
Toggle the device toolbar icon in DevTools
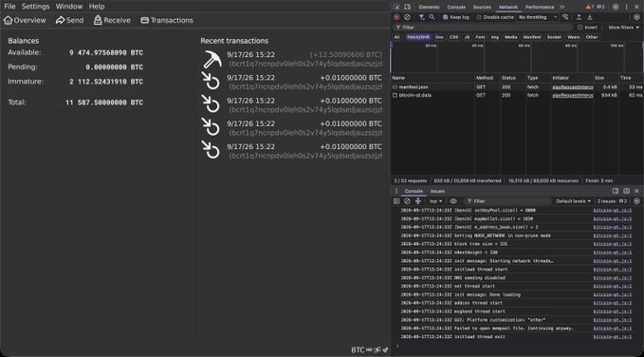click(407, 7)
